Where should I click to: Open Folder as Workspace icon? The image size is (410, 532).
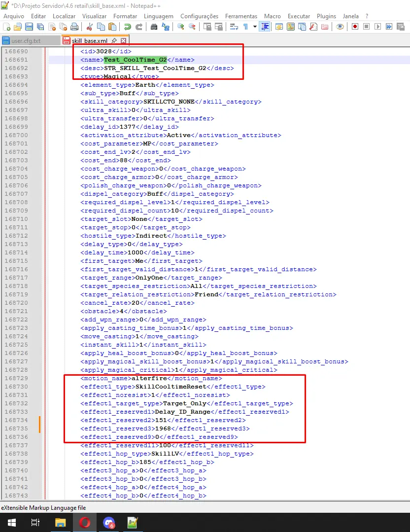(325, 27)
